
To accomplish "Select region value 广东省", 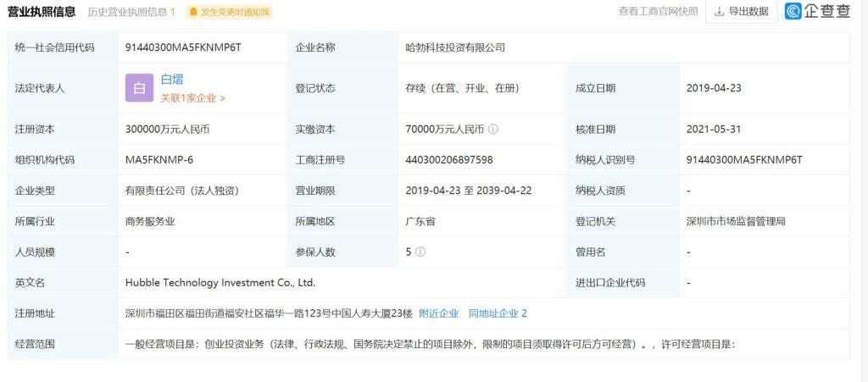I will point(420,222).
